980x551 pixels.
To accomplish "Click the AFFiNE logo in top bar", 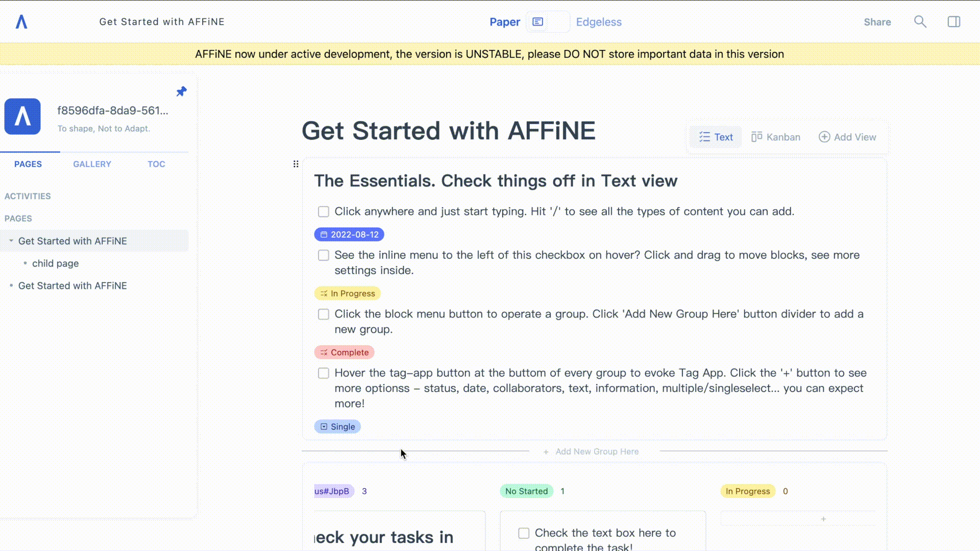I will [x=21, y=22].
